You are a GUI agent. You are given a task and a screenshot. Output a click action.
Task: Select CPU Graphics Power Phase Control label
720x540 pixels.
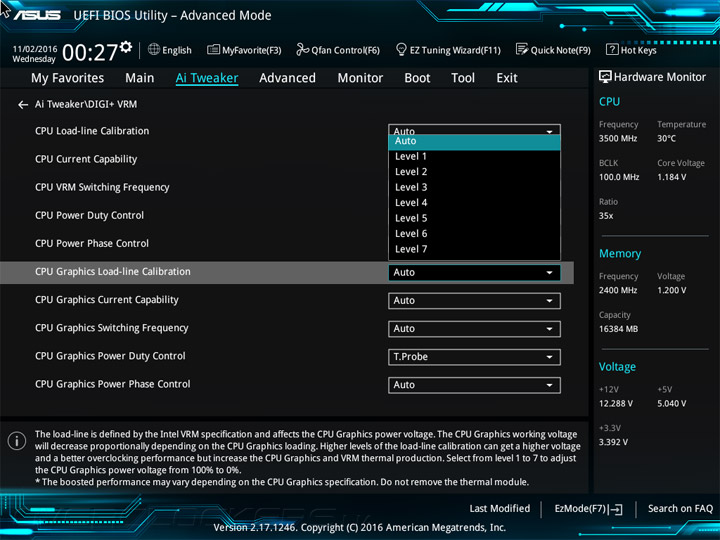coord(112,384)
